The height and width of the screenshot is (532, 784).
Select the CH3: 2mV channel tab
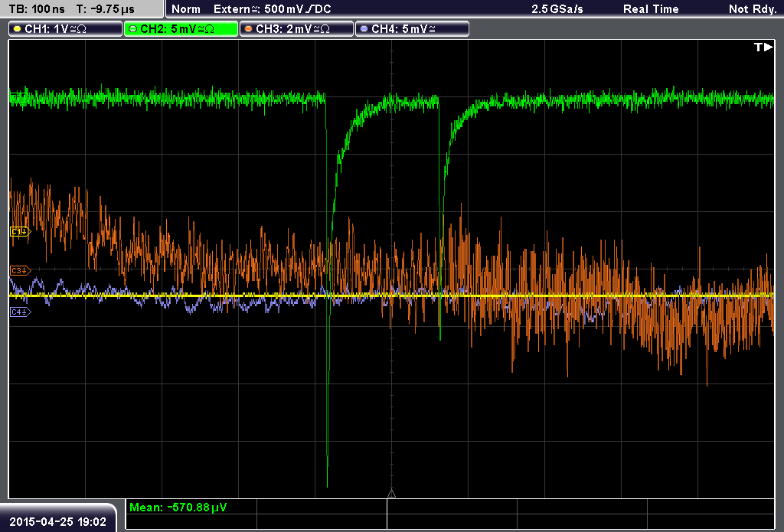(x=296, y=29)
